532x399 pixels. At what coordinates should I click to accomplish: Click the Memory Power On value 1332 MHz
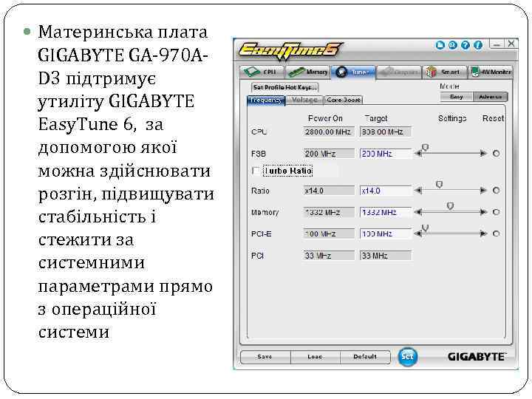tap(328, 212)
